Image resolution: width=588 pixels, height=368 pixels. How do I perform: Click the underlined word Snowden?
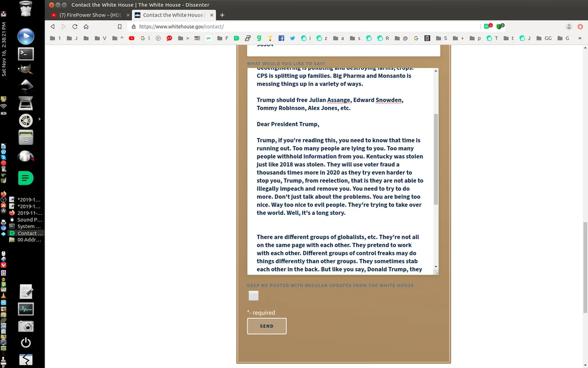click(x=389, y=100)
